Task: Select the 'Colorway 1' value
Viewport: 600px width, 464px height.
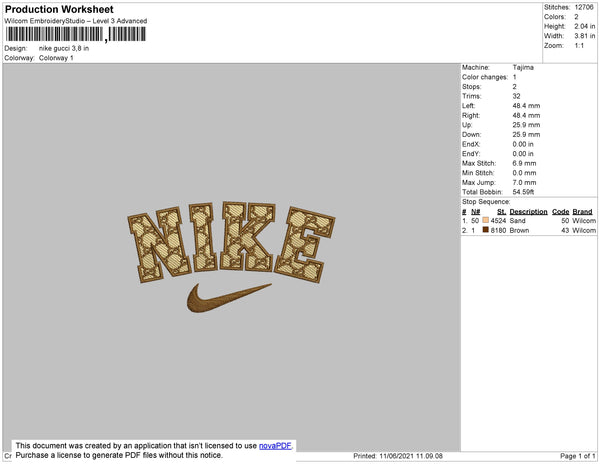Action: pos(56,58)
